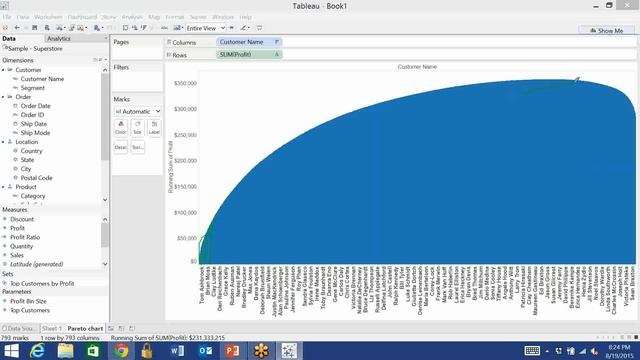Click the Sort descending toolbar icon
The image size is (640, 360).
144,28
